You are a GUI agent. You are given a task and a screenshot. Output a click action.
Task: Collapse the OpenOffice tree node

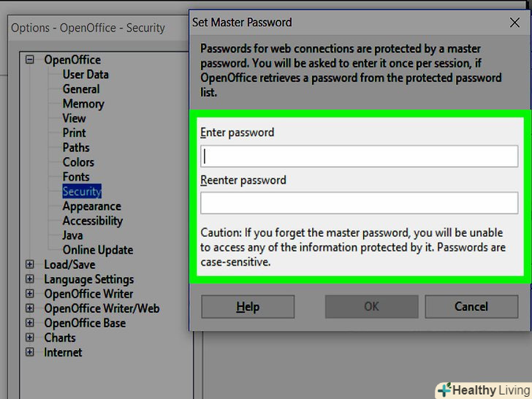(x=30, y=60)
